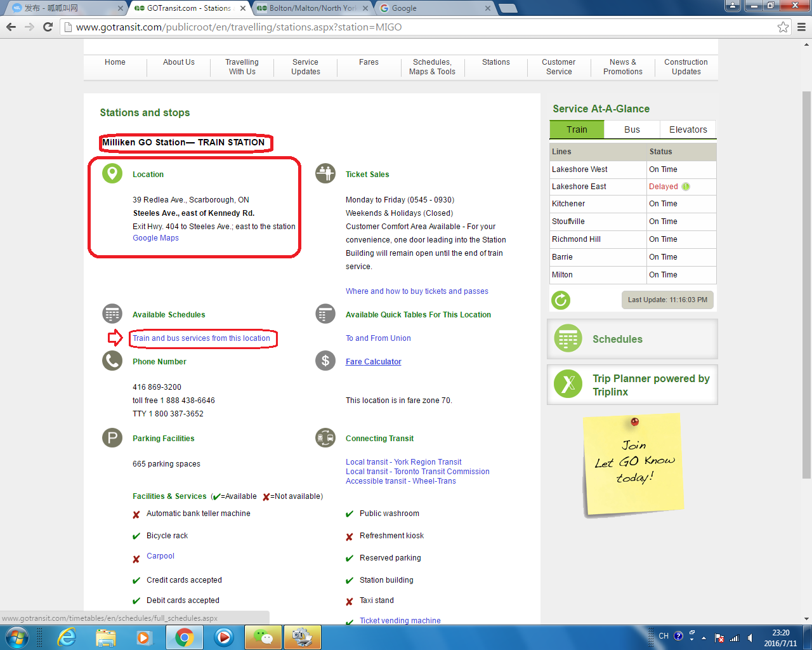Click the Stouffville line row
Image resolution: width=812 pixels, height=650 pixels.
point(632,222)
